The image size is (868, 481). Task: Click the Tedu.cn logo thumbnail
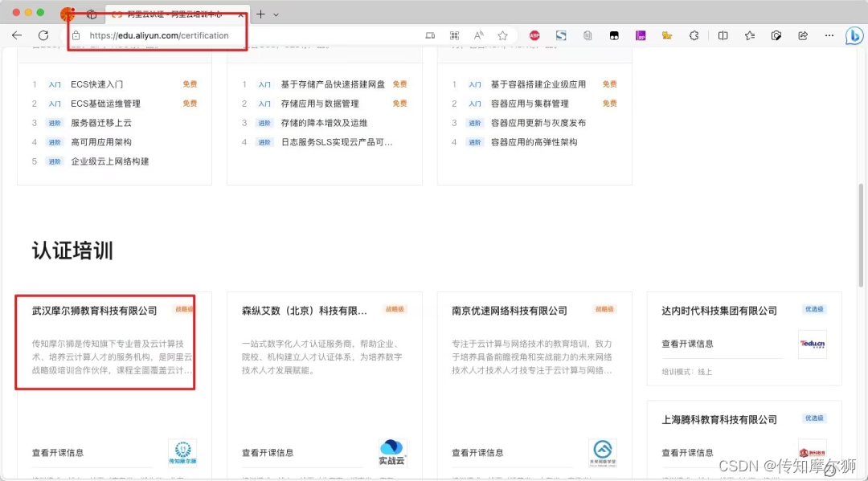pos(812,344)
